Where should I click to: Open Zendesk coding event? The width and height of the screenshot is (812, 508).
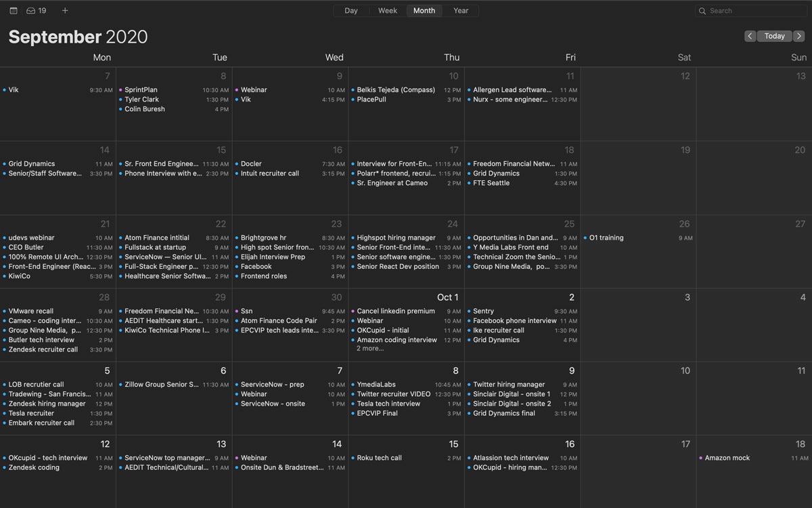[x=58, y=468]
